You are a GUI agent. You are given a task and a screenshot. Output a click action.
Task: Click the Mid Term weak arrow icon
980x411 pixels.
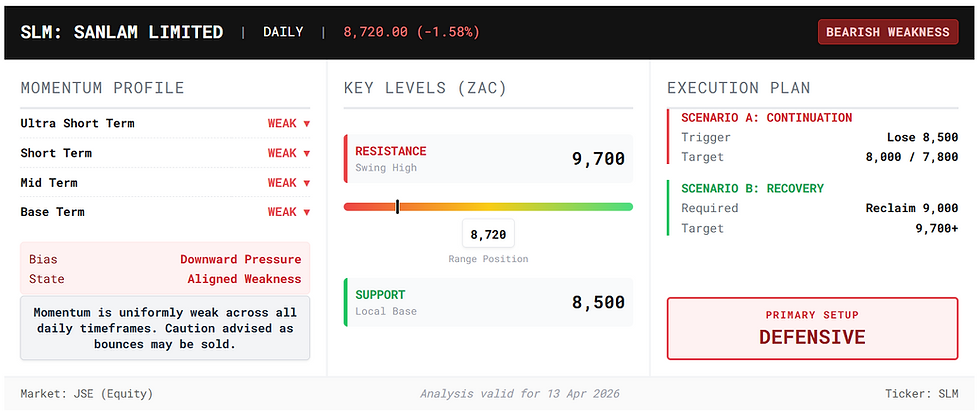coord(306,183)
